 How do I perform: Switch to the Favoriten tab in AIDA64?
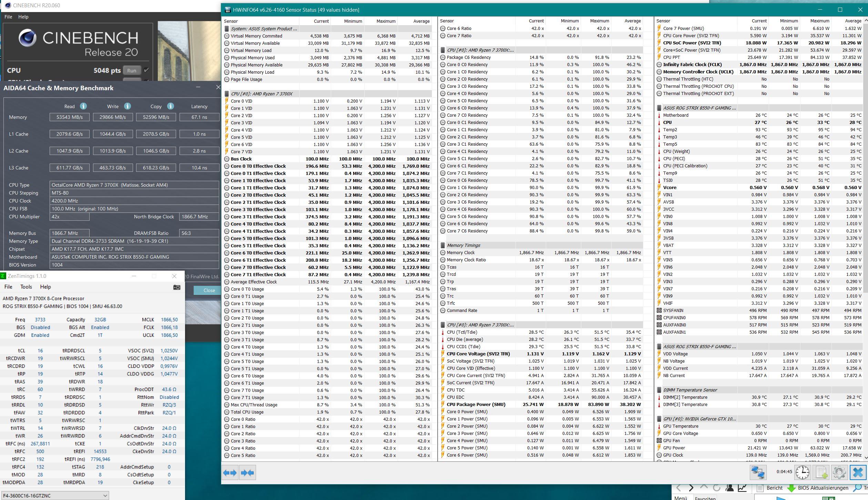click(705, 498)
